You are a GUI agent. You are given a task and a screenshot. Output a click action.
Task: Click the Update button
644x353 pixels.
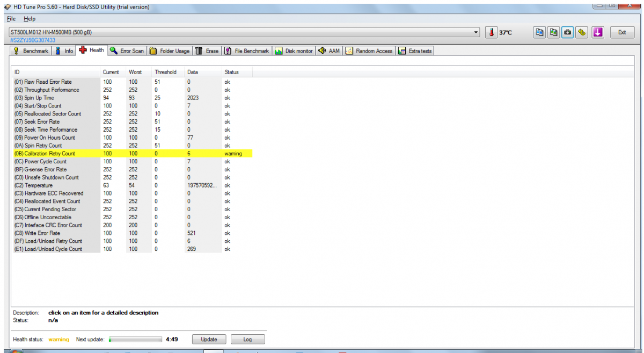tap(209, 339)
